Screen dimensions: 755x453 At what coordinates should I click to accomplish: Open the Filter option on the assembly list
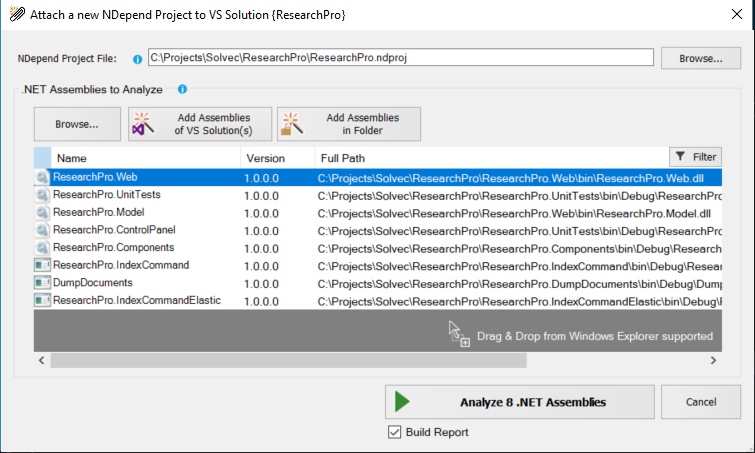click(x=695, y=157)
